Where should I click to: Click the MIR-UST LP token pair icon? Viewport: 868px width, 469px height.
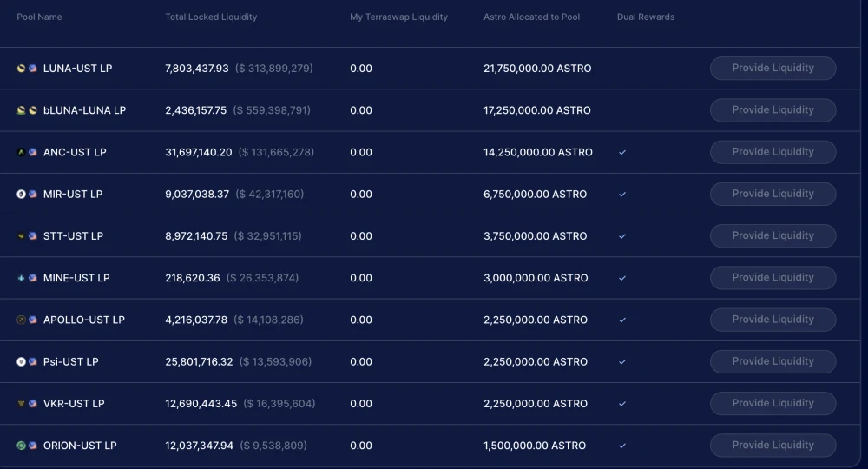click(x=27, y=194)
